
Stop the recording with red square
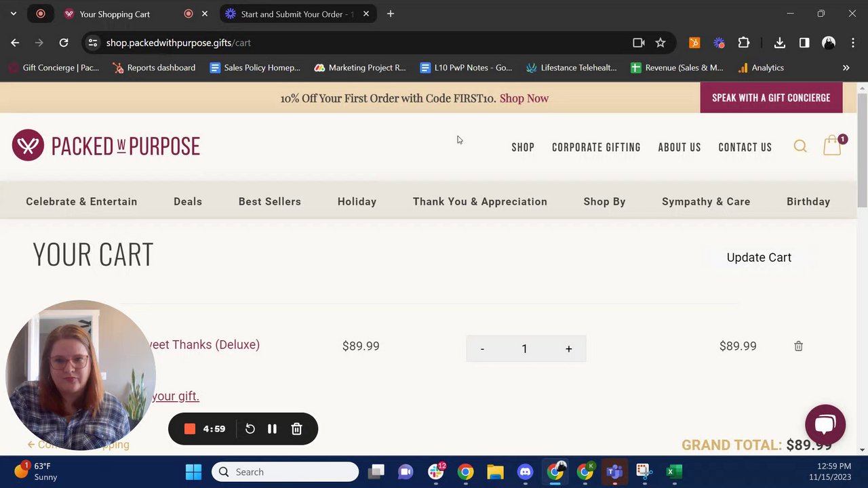190,429
